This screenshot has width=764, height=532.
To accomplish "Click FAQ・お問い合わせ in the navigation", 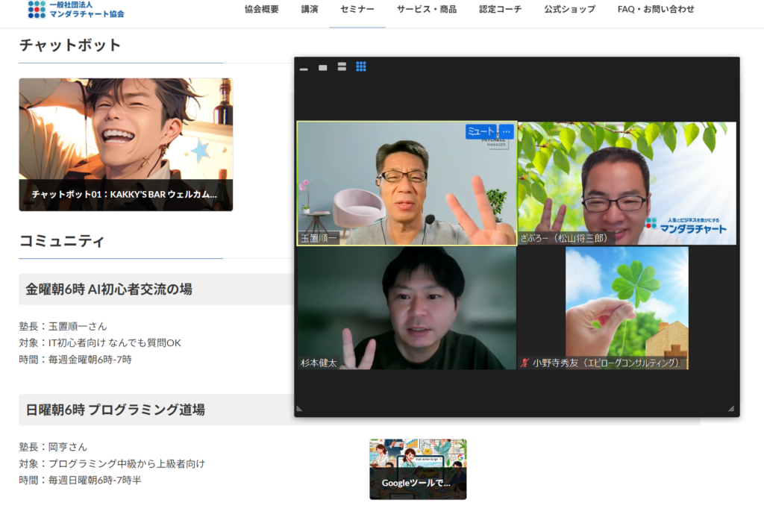I will coord(656,10).
